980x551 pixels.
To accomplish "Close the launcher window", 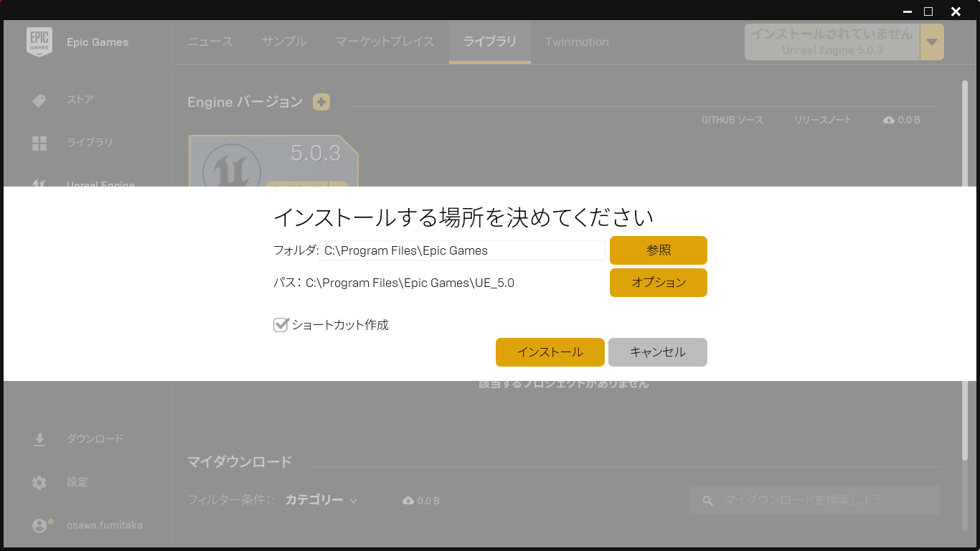I will pos(956,11).
